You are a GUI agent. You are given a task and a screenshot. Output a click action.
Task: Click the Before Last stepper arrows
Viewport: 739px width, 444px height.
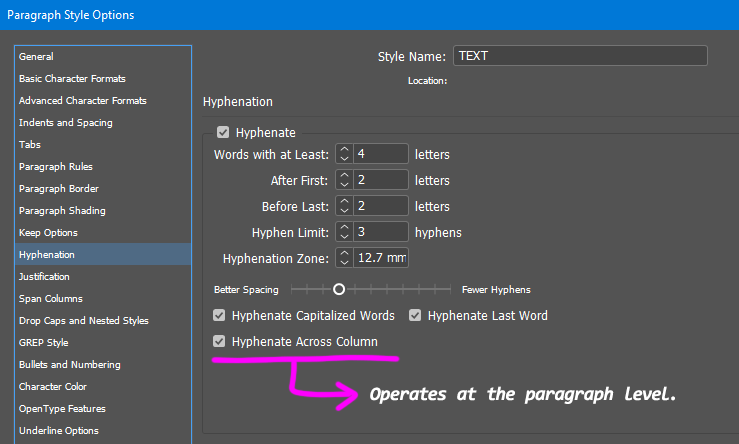click(345, 206)
